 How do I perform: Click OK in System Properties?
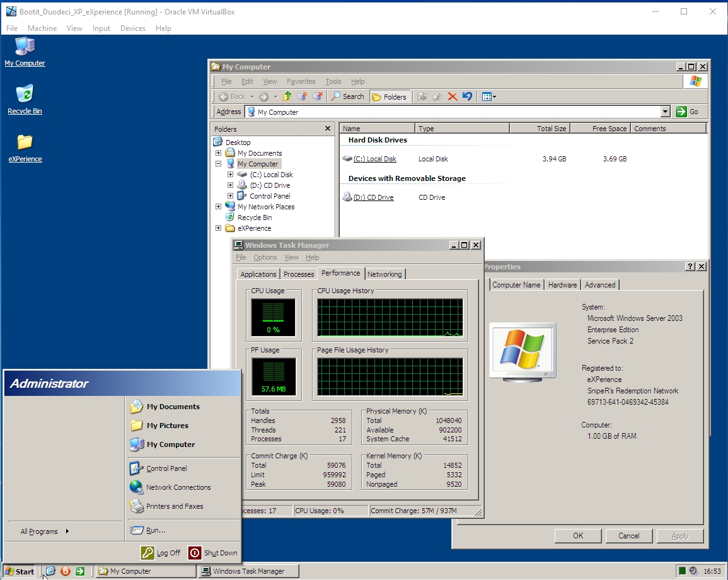coord(577,535)
